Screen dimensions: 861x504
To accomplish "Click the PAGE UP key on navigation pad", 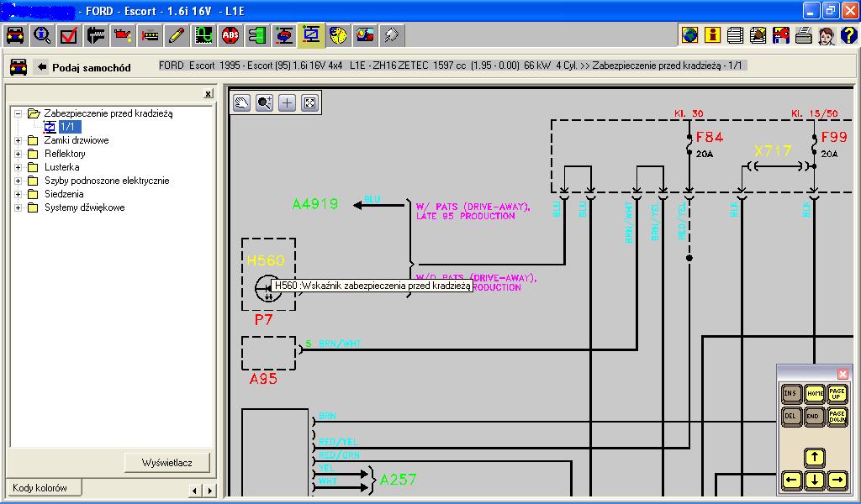I will click(837, 394).
